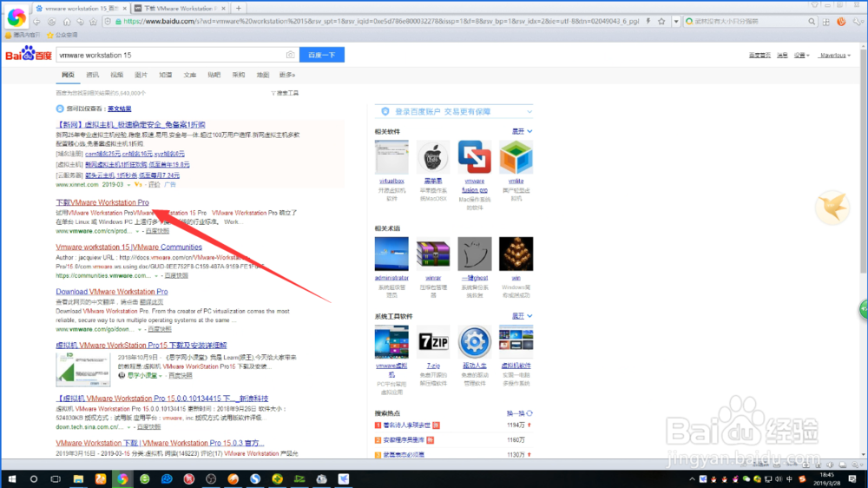Click the 换一换 link in 搜索热点

pyautogui.click(x=516, y=413)
